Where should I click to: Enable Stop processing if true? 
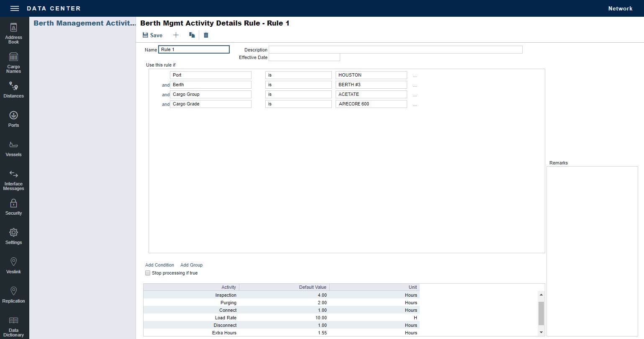[x=148, y=273]
